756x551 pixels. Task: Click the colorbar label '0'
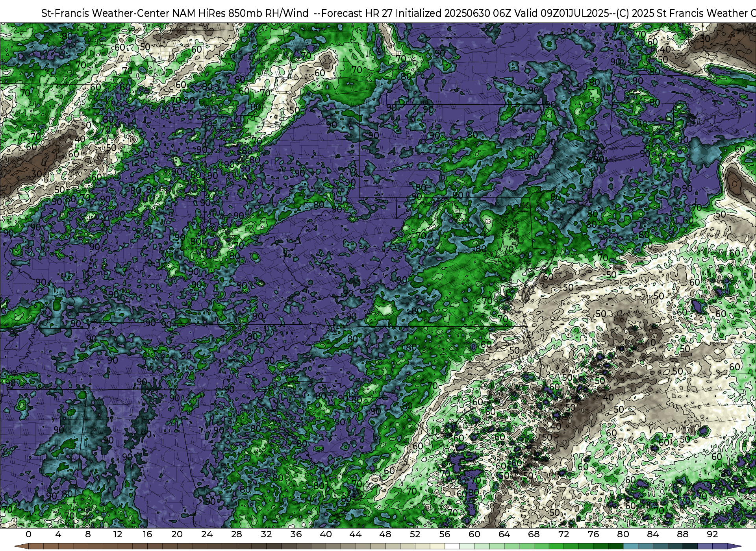tap(28, 534)
